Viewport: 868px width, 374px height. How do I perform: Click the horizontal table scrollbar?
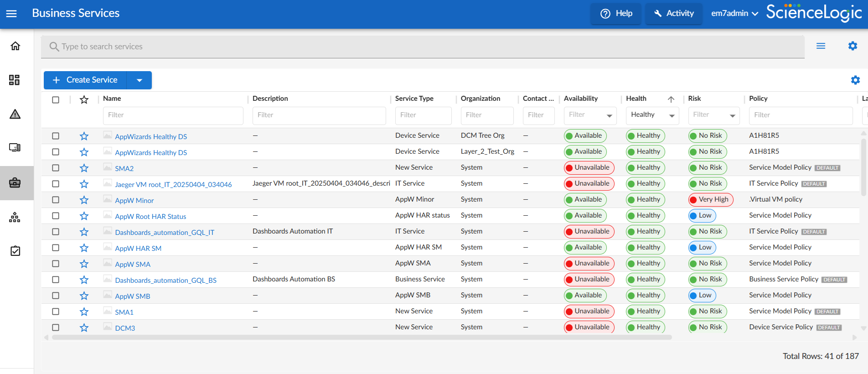click(x=362, y=338)
